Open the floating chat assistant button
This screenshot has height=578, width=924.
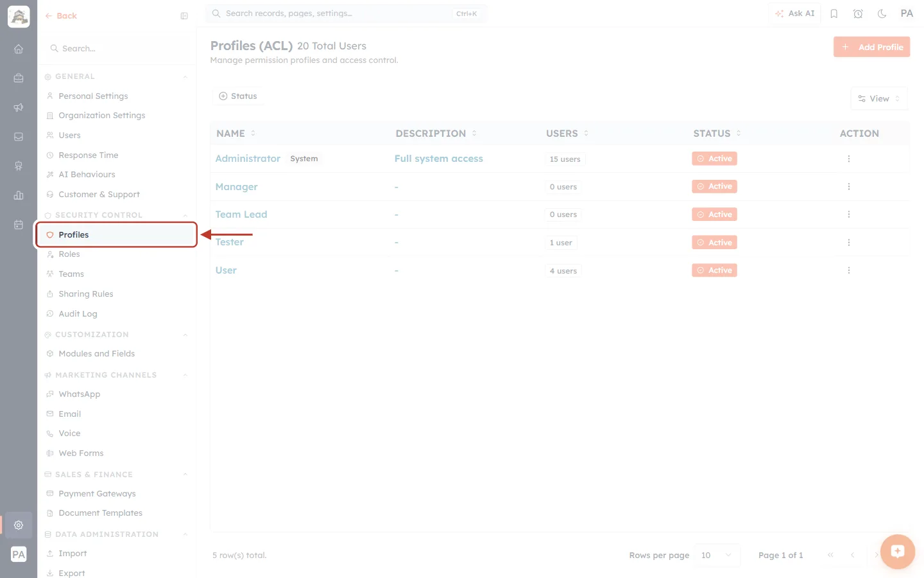pyautogui.click(x=898, y=552)
